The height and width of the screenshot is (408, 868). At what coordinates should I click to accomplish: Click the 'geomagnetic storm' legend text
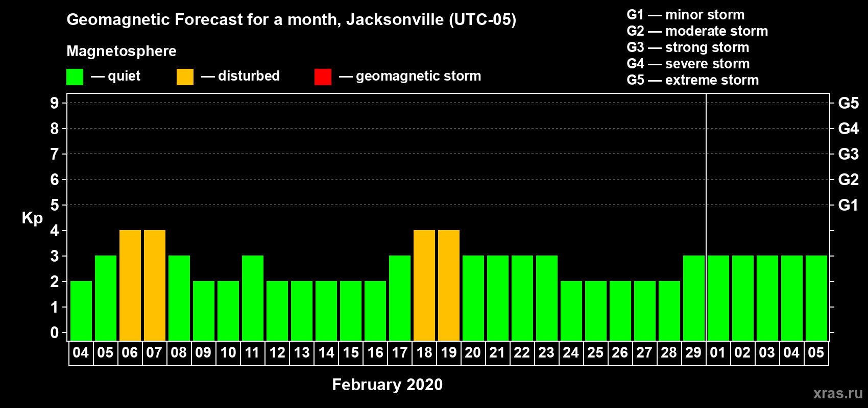pyautogui.click(x=419, y=76)
